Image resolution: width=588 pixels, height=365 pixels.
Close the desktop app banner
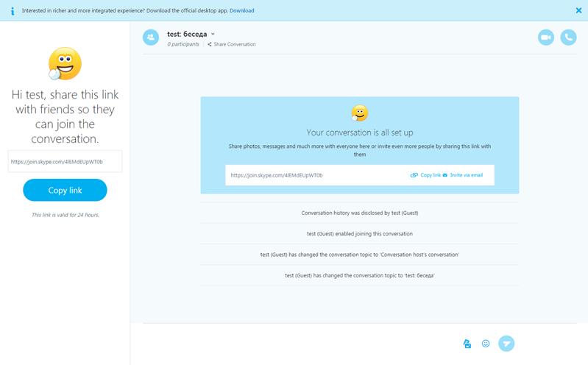578,10
